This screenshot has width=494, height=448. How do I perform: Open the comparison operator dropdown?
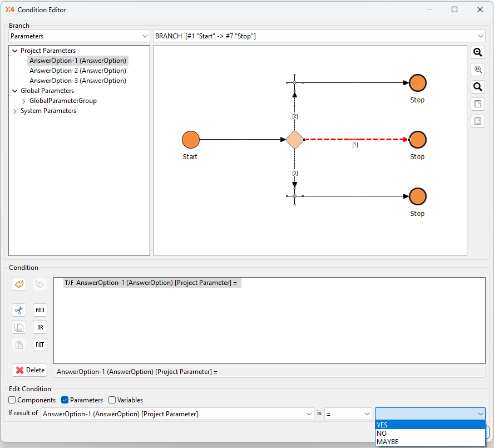[348, 414]
